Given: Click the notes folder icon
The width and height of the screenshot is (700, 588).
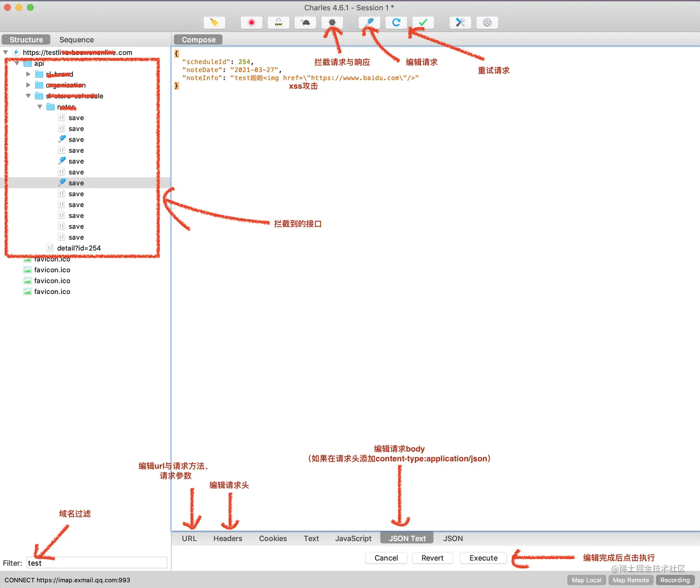Looking at the screenshot, I should pyautogui.click(x=50, y=106).
